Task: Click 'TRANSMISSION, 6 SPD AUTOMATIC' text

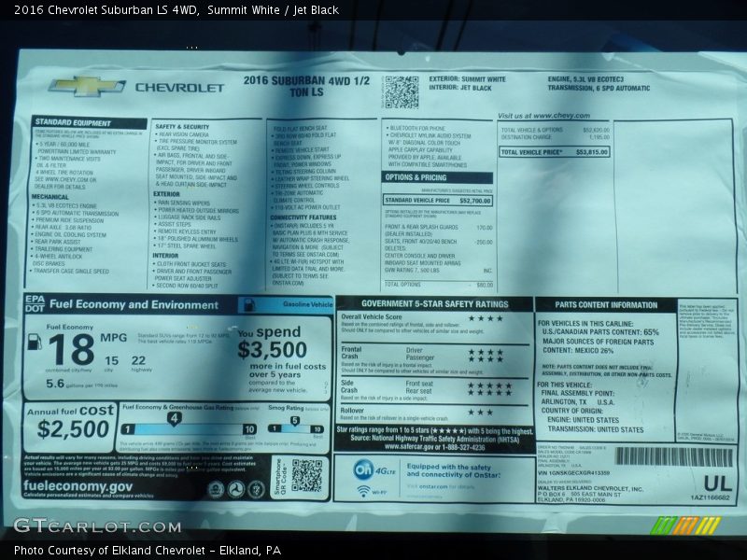Action: 599,88
